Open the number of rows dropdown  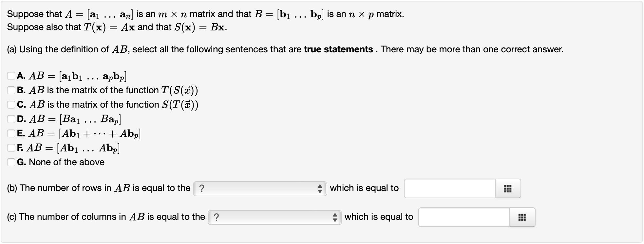[x=260, y=189]
